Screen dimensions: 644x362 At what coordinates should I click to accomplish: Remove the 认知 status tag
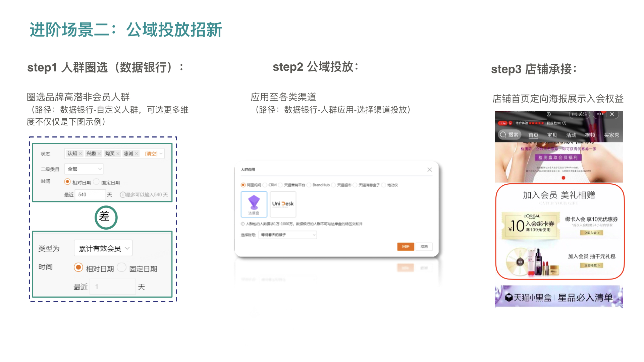[x=80, y=154]
